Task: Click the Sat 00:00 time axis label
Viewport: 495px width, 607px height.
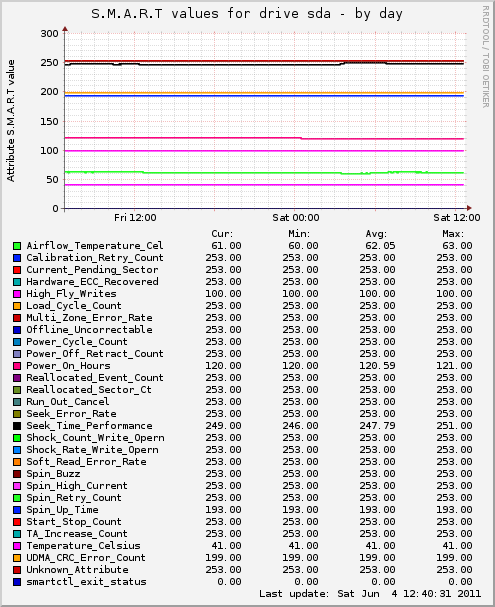Action: 296,218
